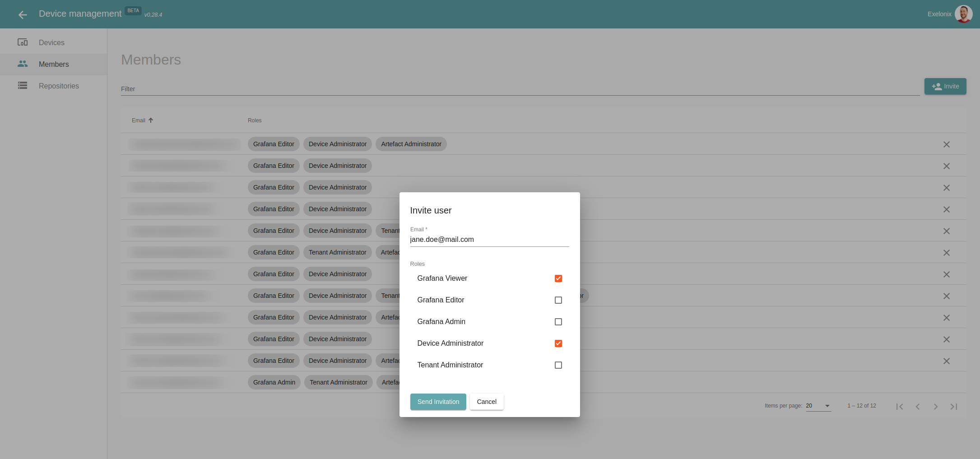The width and height of the screenshot is (980, 459).
Task: Click the Cancel button
Action: tap(487, 402)
